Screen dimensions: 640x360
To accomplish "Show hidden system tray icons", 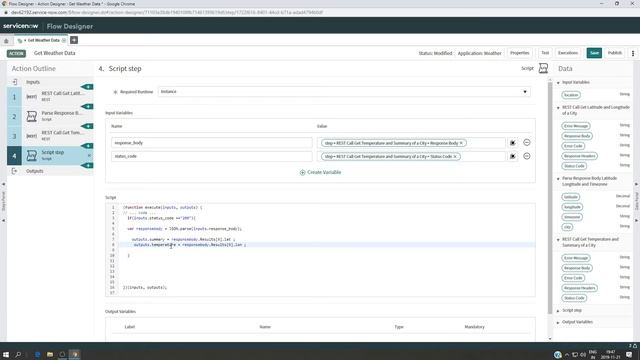I will [567, 355].
